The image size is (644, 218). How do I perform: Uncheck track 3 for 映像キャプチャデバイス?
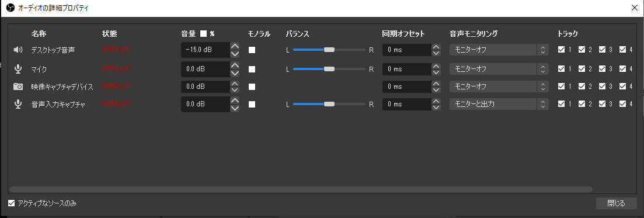click(603, 86)
